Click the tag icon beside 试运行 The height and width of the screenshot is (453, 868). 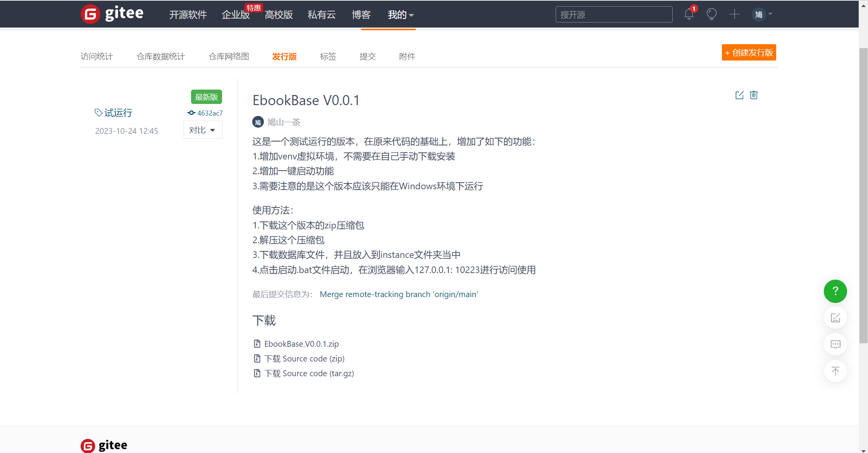(98, 112)
